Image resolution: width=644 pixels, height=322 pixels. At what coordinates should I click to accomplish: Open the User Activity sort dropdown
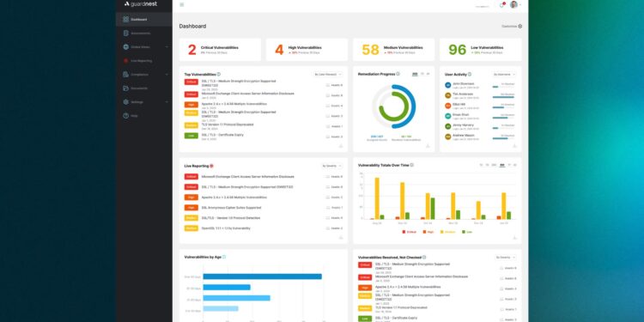pos(503,75)
